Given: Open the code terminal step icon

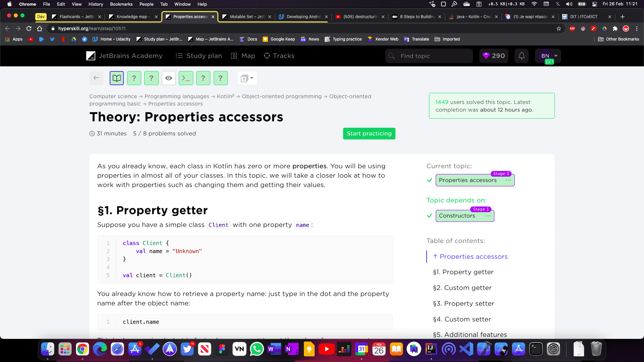Looking at the screenshot, I should point(186,78).
